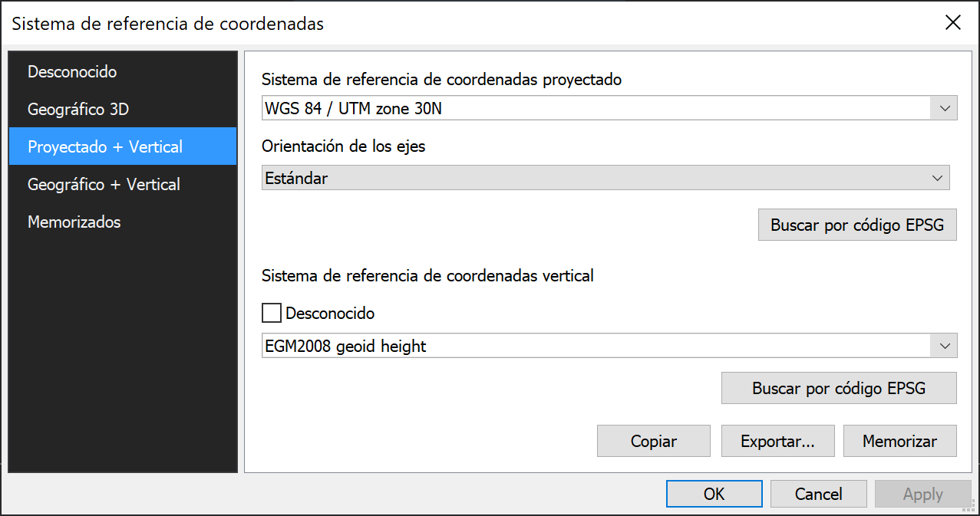Switch to the Geográfico 3D category
Image resolution: width=980 pixels, height=516 pixels.
[78, 110]
